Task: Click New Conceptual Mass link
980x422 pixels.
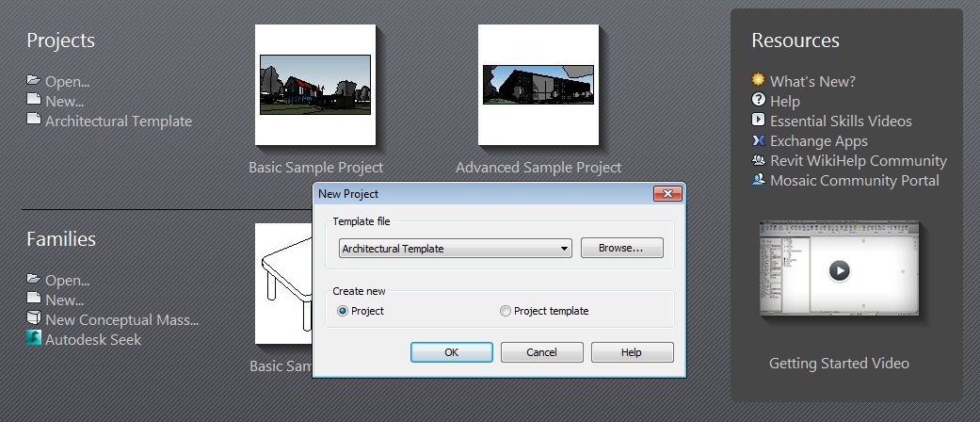Action: pyautogui.click(x=121, y=320)
